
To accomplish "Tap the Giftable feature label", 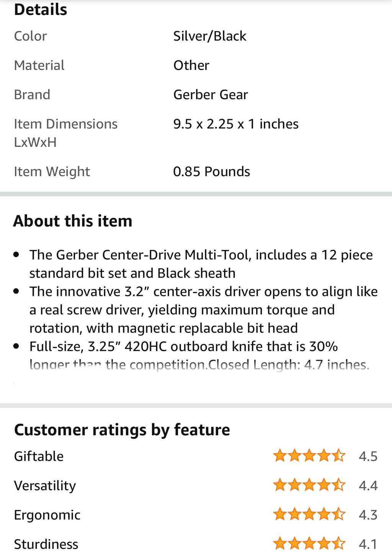I will 39,456.
